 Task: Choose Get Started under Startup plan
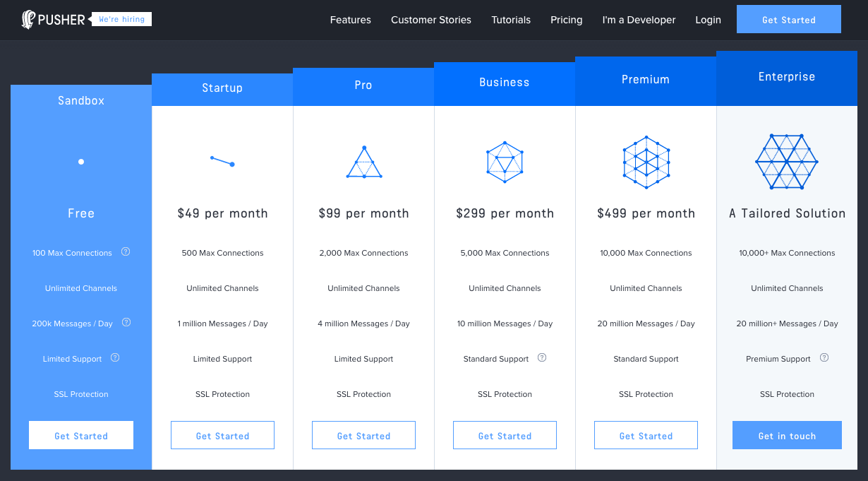(222, 436)
